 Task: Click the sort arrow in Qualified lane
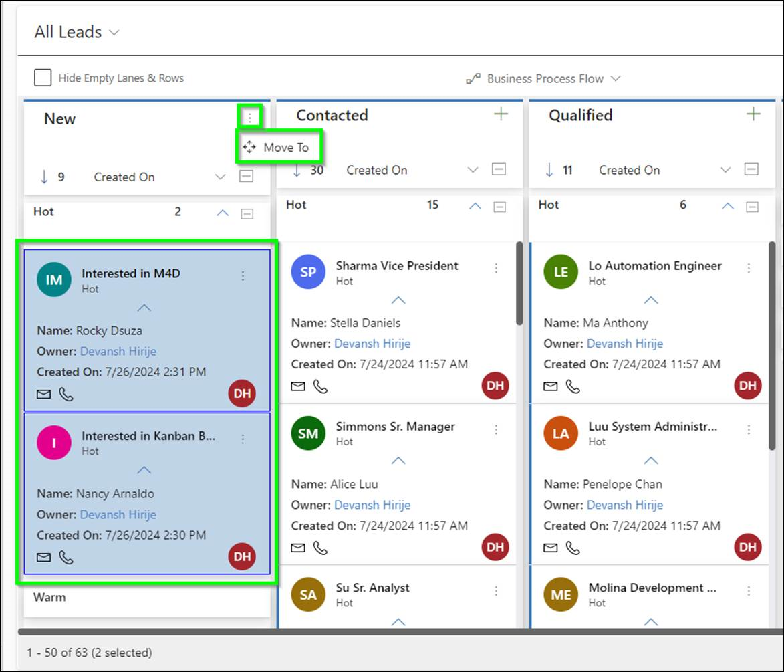pos(549,170)
